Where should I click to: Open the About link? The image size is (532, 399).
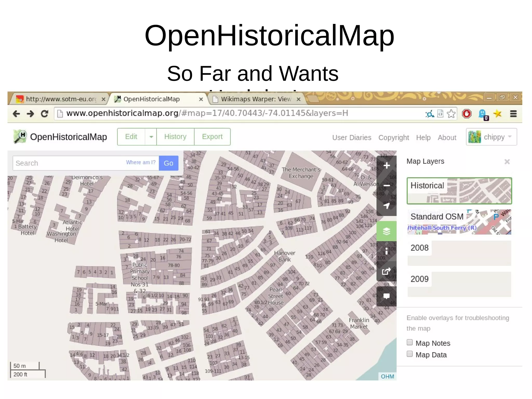point(447,138)
